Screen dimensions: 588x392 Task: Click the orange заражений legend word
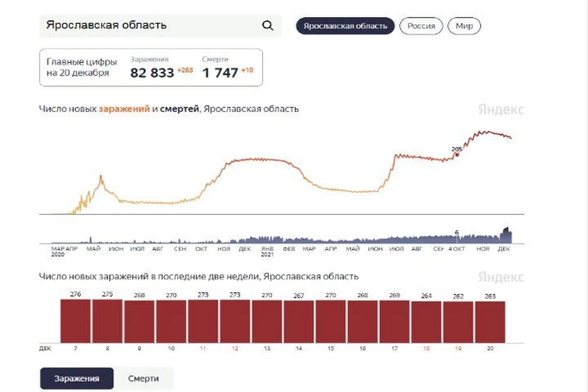tap(124, 109)
